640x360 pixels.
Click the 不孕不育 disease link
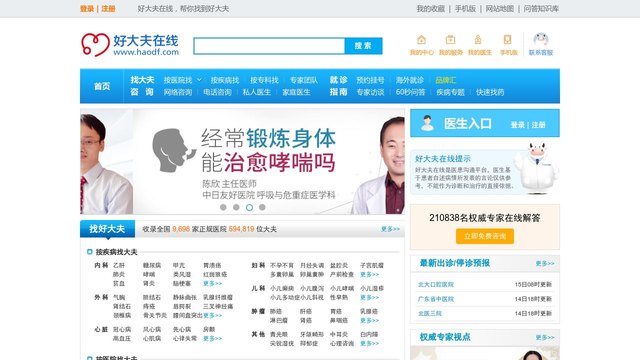coord(282,265)
